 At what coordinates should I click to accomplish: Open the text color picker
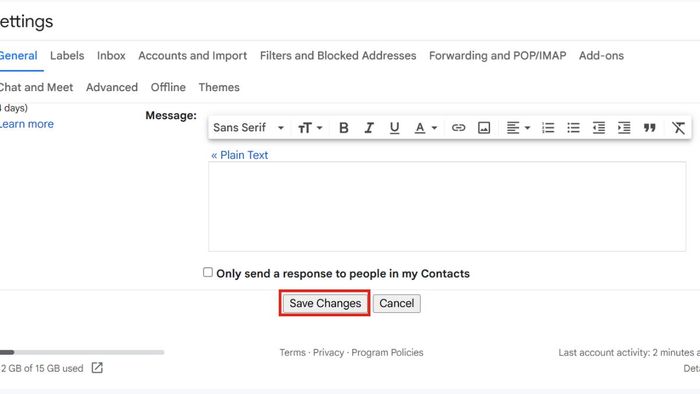pos(425,128)
